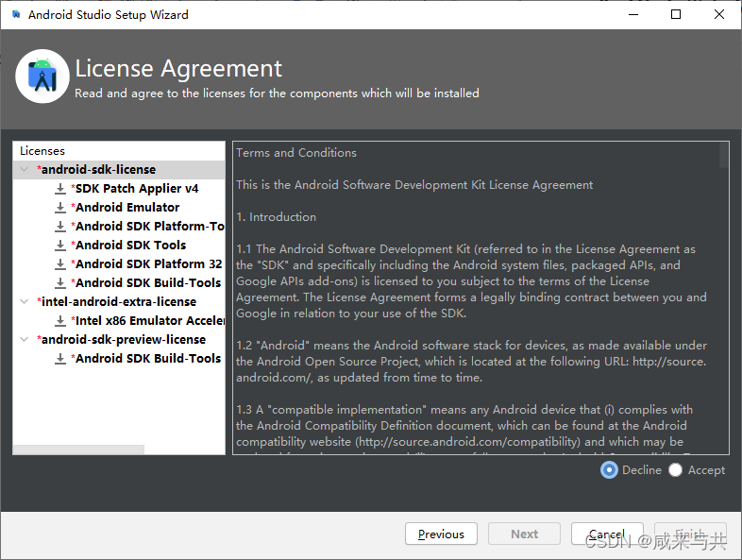The width and height of the screenshot is (742, 560).
Task: Select Android SDK Platform 32 item
Action: 146,264
